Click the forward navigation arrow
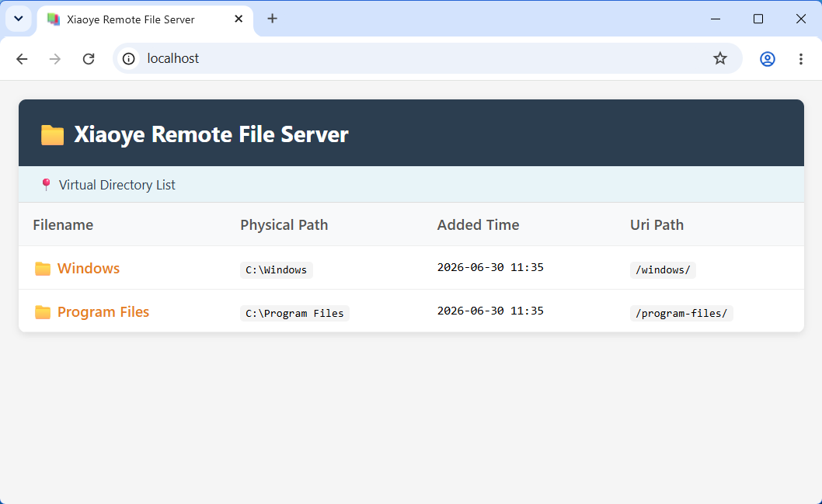This screenshot has height=504, width=822. [55, 59]
